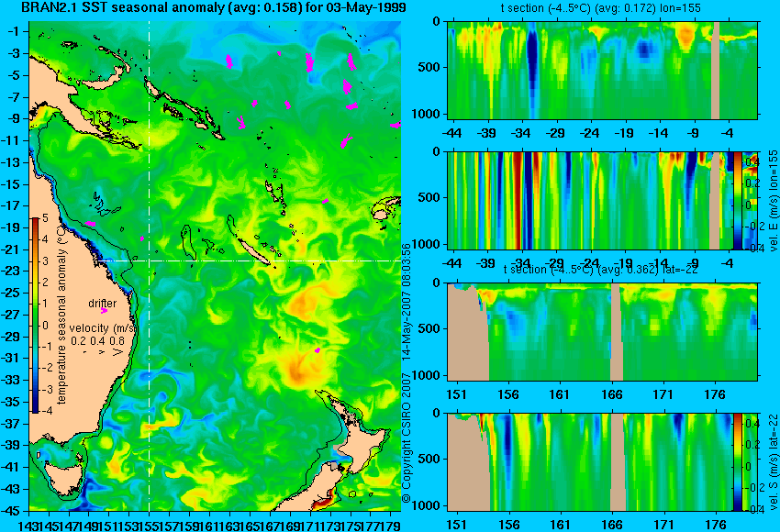Select the 't section' title with lon=155
Image resolution: width=780 pixels, height=532 pixels.
click(x=601, y=8)
